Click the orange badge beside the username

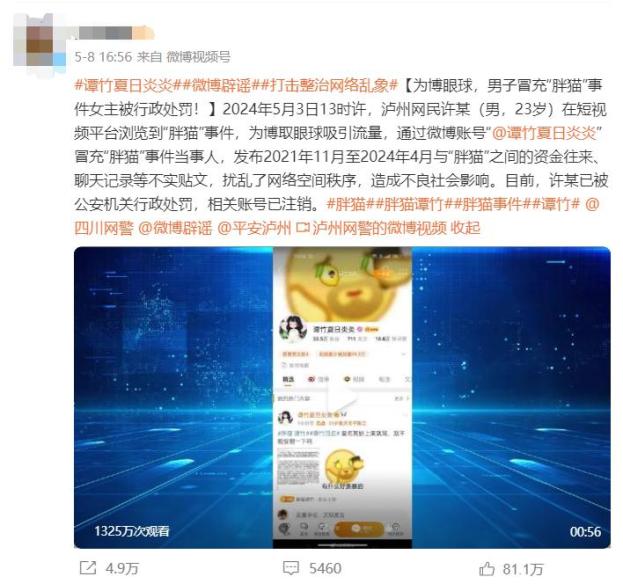pyautogui.click(x=143, y=33)
